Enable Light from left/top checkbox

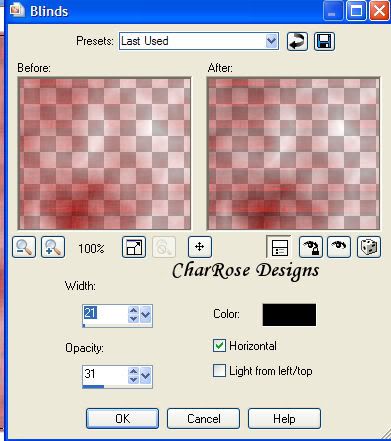coord(219,371)
